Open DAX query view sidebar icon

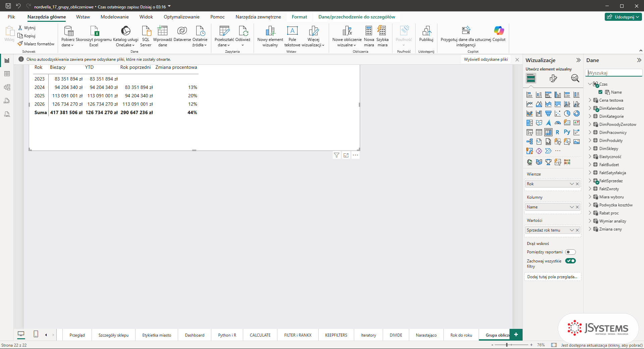[x=7, y=101]
